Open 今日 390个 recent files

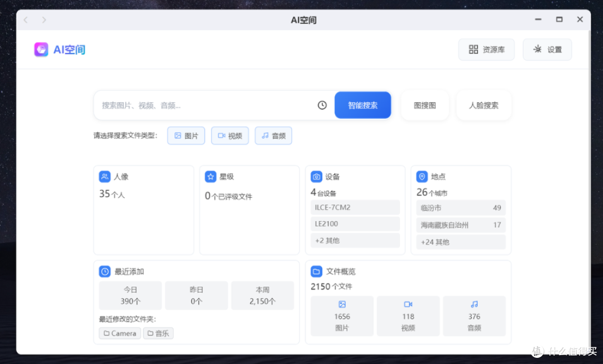(x=130, y=295)
